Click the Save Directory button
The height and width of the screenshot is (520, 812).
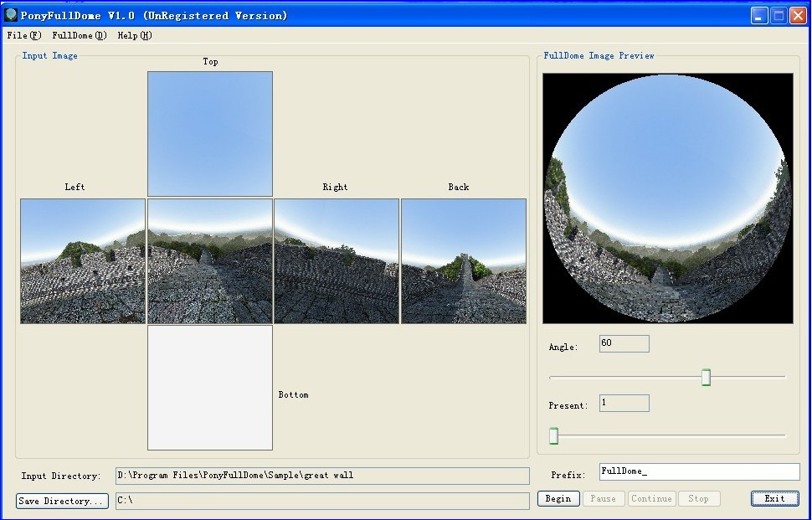(60, 501)
